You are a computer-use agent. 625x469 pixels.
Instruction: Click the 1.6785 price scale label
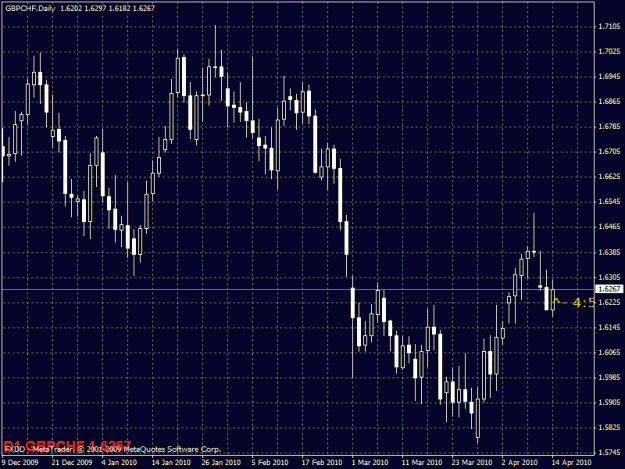(609, 126)
